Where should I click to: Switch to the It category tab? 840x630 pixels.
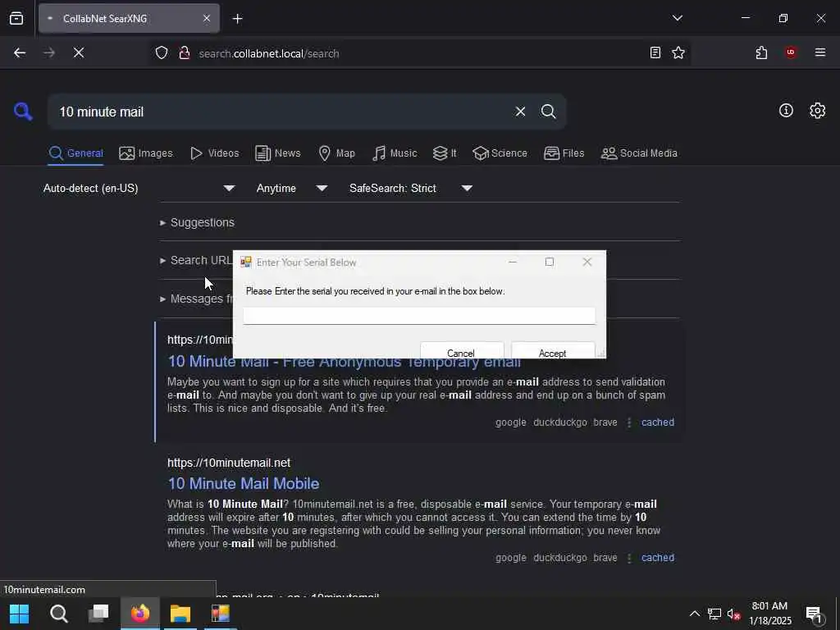click(x=444, y=153)
